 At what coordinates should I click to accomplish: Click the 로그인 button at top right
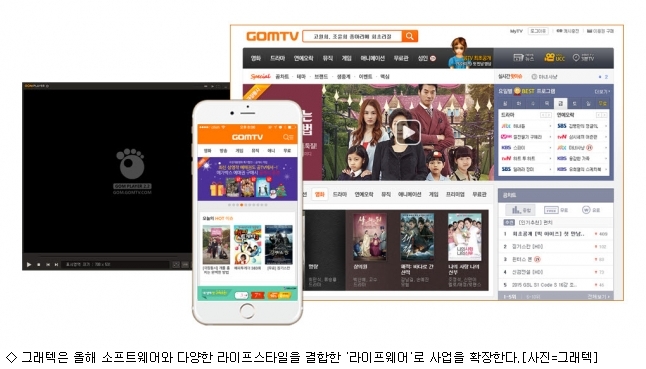coord(538,31)
